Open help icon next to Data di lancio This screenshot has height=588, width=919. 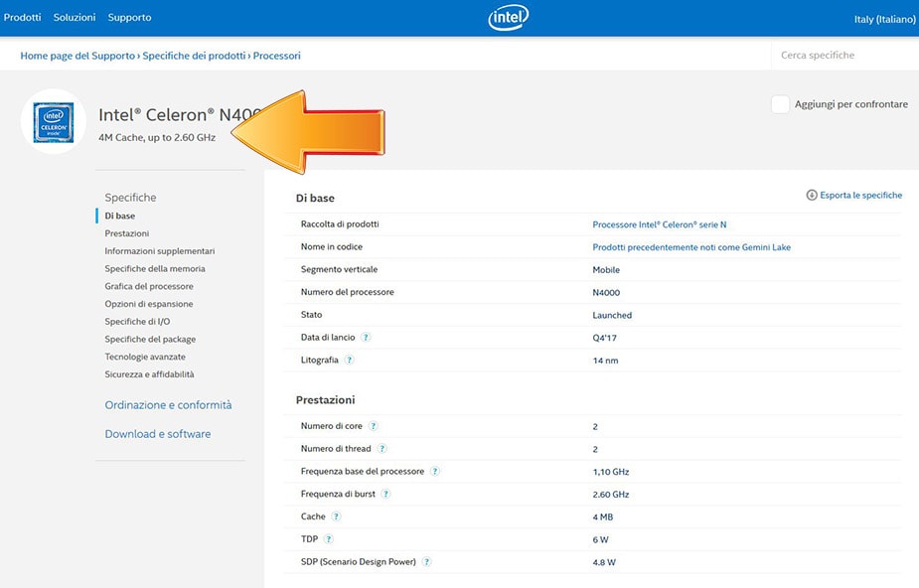point(366,338)
